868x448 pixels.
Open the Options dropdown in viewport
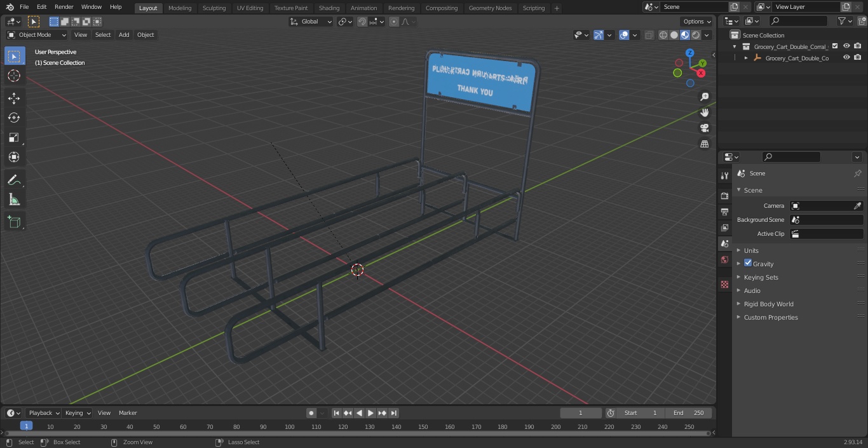tap(697, 22)
